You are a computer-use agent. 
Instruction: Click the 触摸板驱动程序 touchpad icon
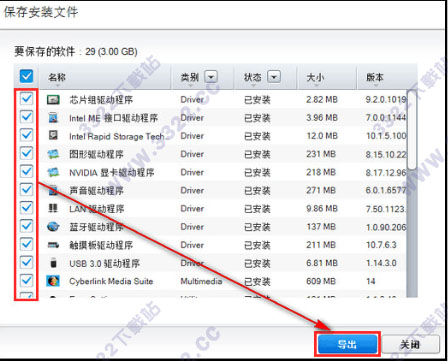point(53,245)
